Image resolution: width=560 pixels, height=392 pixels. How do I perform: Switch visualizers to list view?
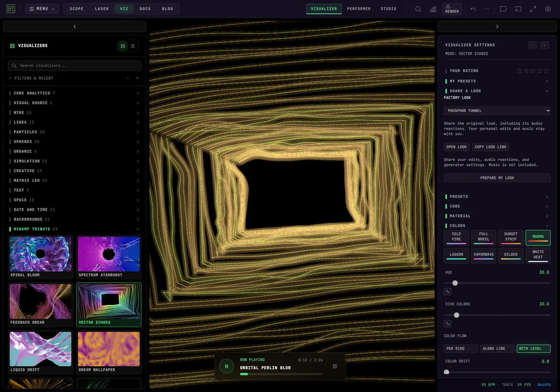[132, 45]
